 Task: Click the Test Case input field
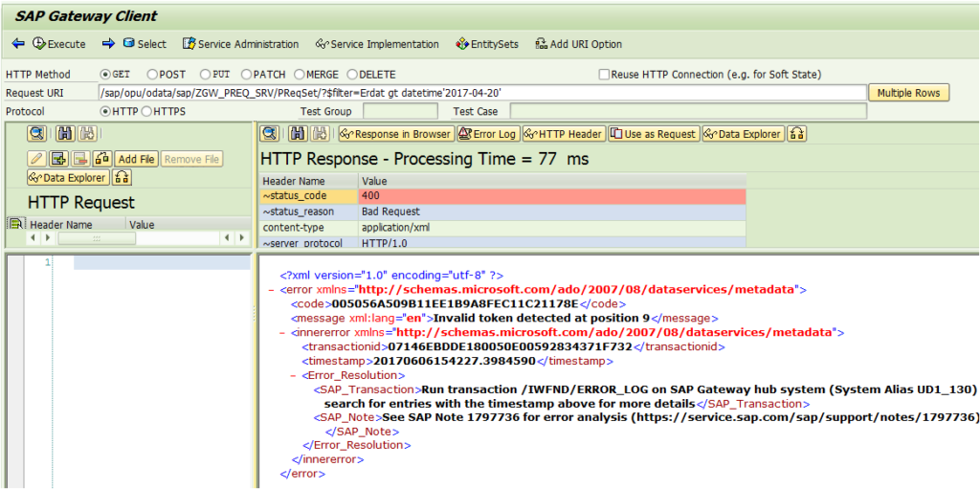click(688, 111)
